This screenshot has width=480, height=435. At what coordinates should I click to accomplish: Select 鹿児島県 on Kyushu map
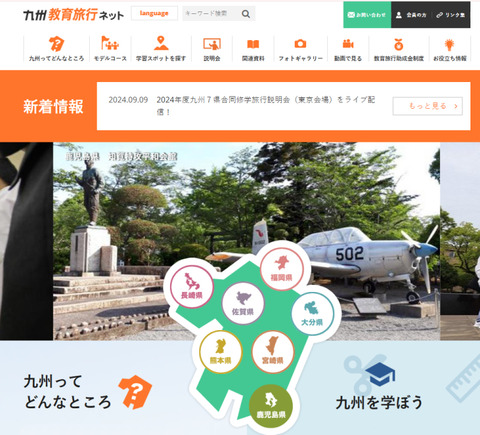pyautogui.click(x=271, y=406)
